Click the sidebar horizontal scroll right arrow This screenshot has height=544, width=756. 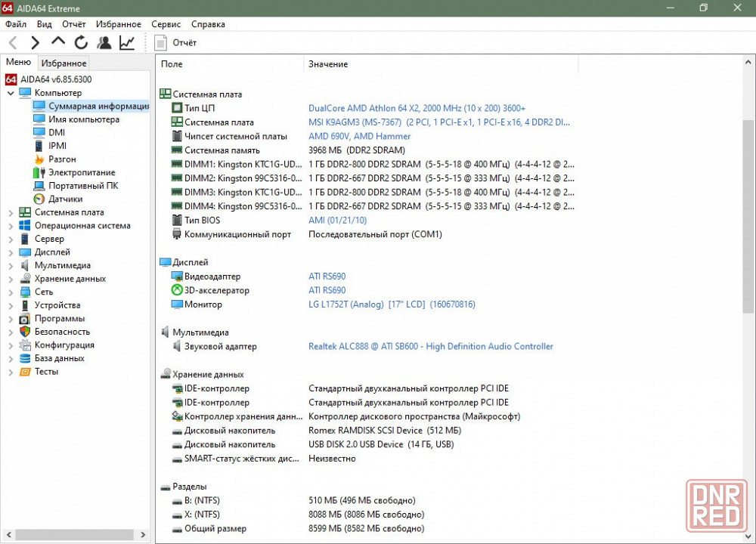coord(143,534)
